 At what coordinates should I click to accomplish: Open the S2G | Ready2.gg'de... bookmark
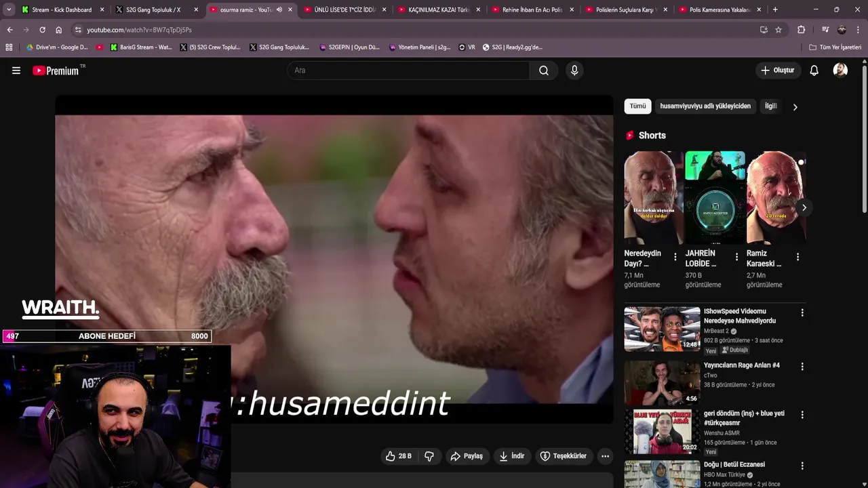513,47
